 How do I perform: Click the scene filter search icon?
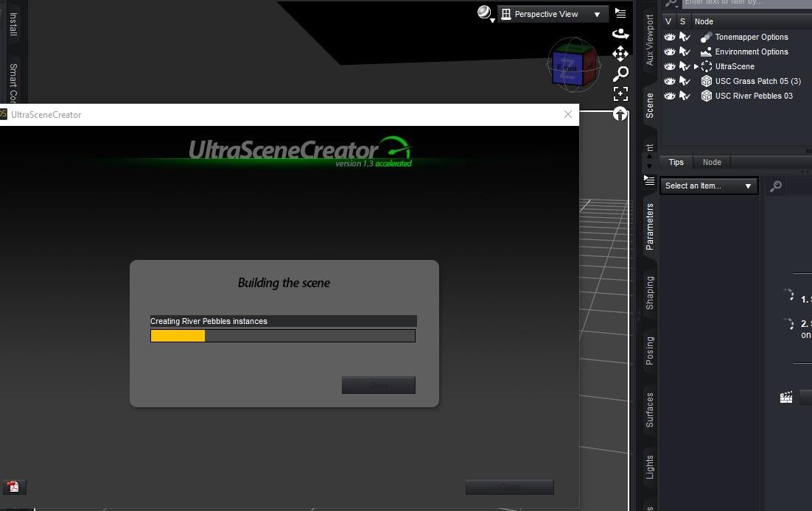(x=672, y=4)
